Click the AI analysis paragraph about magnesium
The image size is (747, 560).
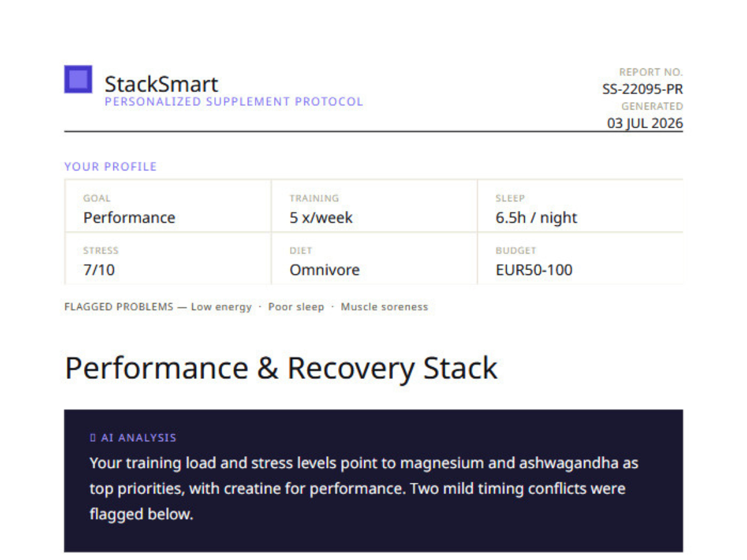(364, 488)
